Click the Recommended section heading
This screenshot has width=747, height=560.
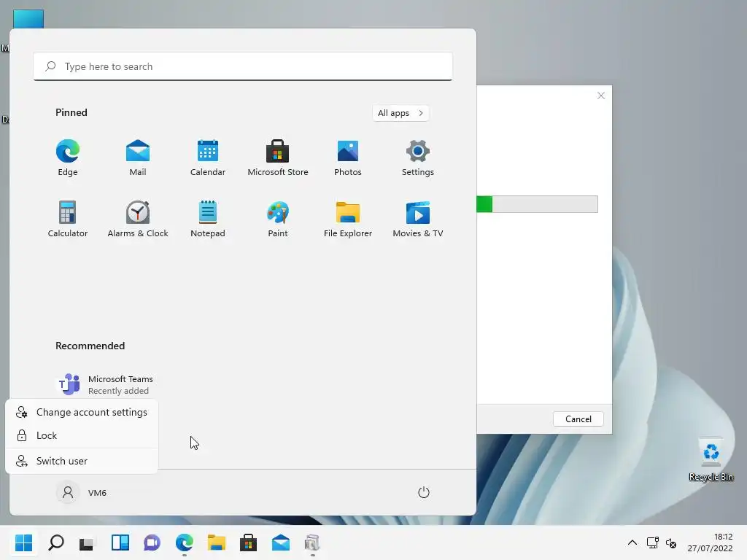pyautogui.click(x=90, y=346)
